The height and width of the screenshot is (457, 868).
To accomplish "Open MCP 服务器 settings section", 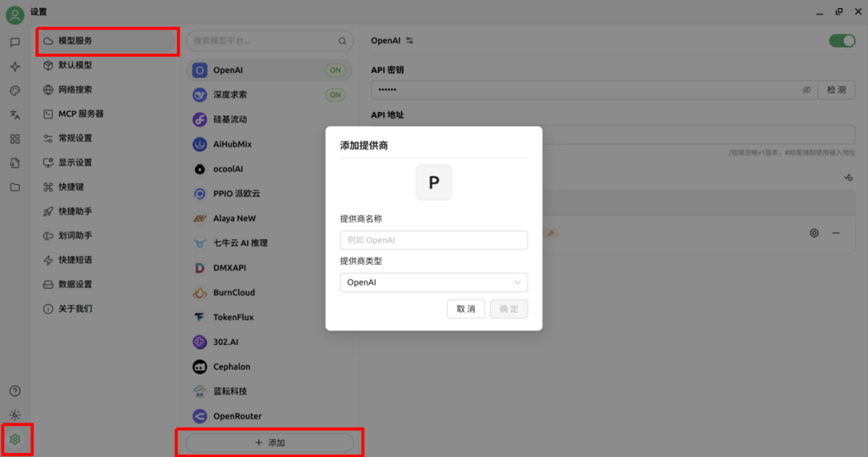I will click(107, 114).
